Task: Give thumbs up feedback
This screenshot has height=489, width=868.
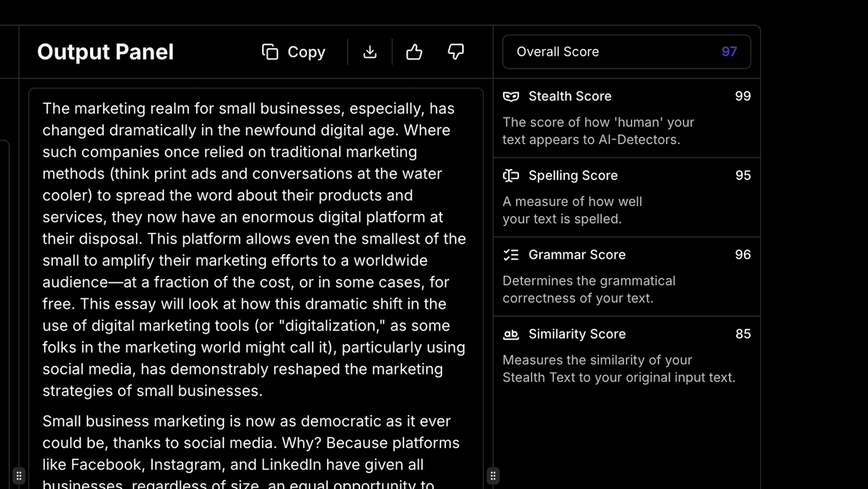Action: (414, 52)
